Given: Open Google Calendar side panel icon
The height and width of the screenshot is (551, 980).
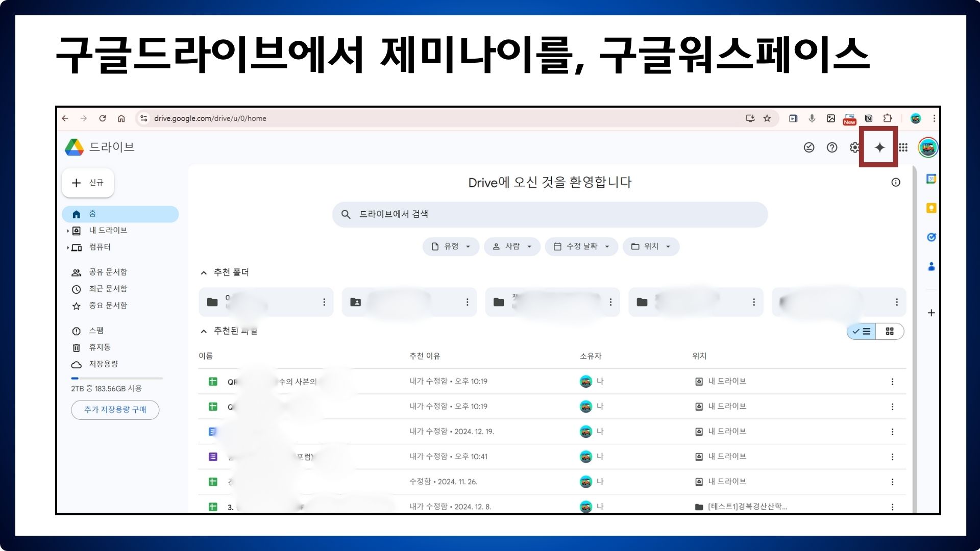Looking at the screenshot, I should [x=931, y=179].
